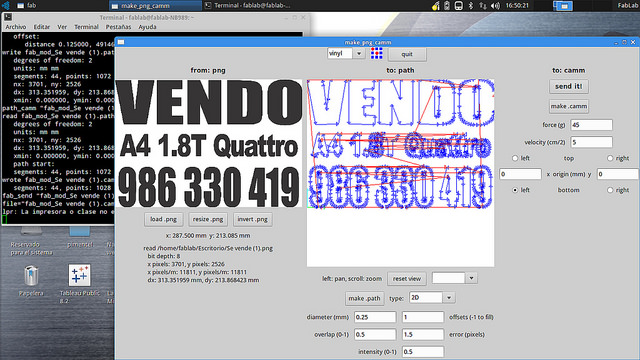Screen dimensions: 640x360
Task: Click the make .camm button
Action: 569,106
